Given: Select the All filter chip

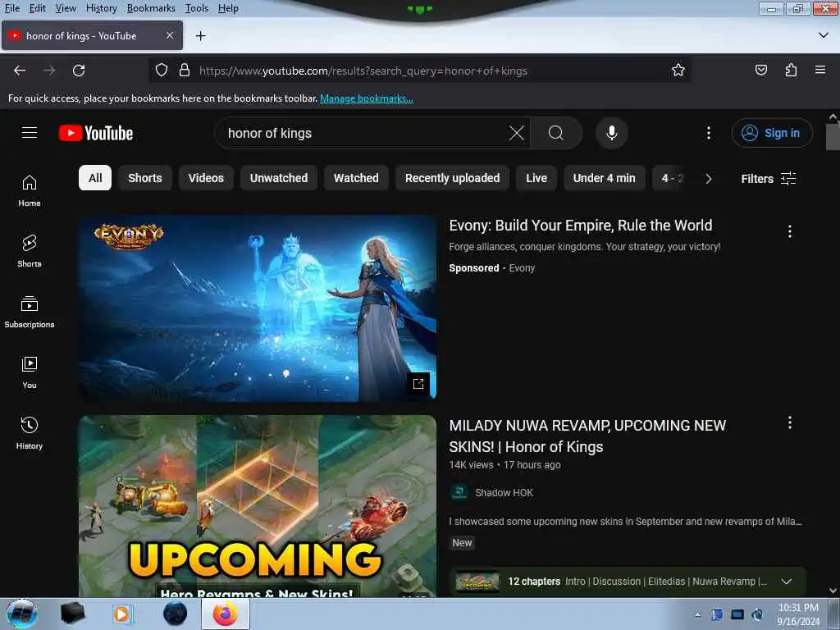Looking at the screenshot, I should [95, 178].
